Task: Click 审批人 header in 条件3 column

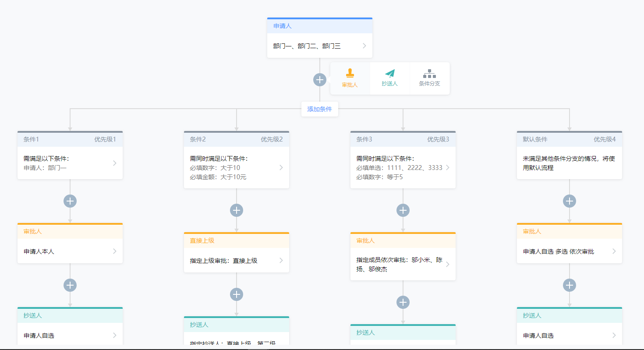Action: click(403, 240)
